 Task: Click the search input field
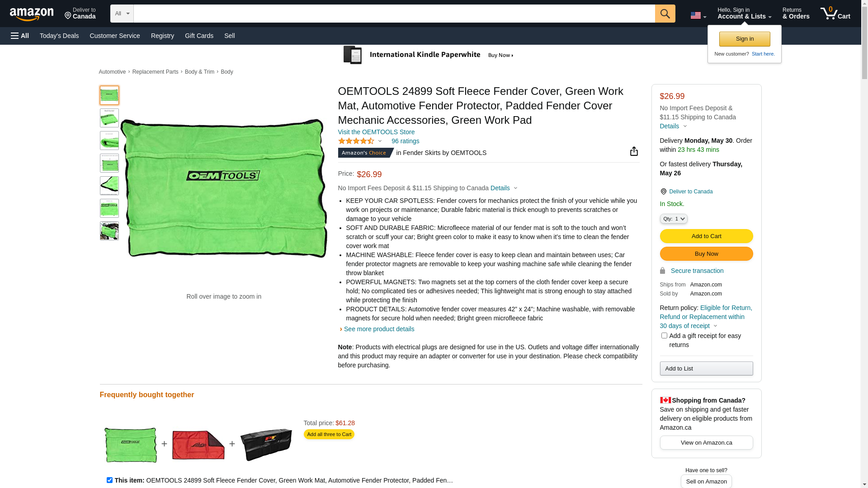pos(394,14)
